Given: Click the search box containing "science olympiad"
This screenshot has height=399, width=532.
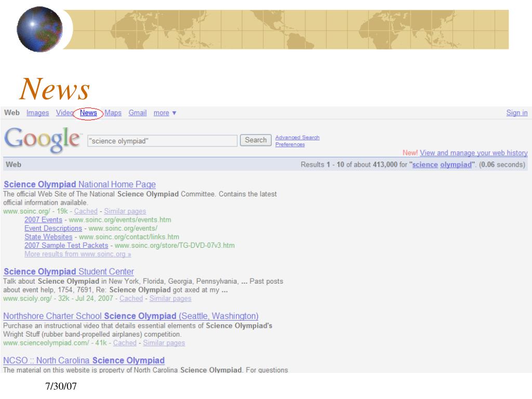Looking at the screenshot, I should 162,141.
